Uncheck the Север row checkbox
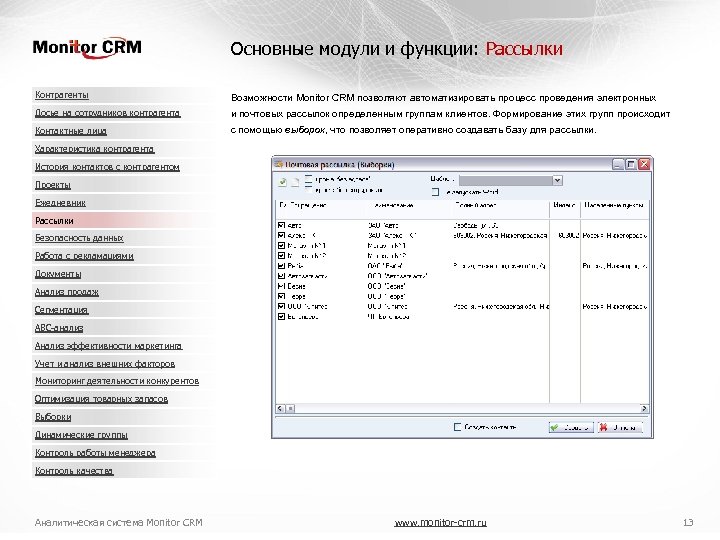720x540 pixels. pos(281,286)
